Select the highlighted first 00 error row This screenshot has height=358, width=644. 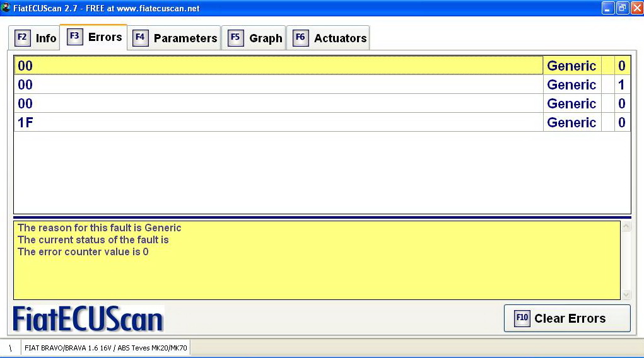[x=322, y=66]
